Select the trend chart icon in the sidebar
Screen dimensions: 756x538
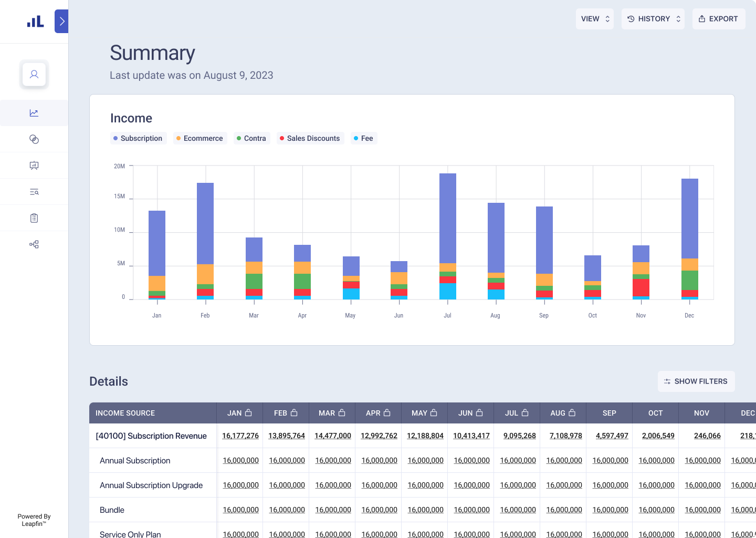tap(34, 112)
